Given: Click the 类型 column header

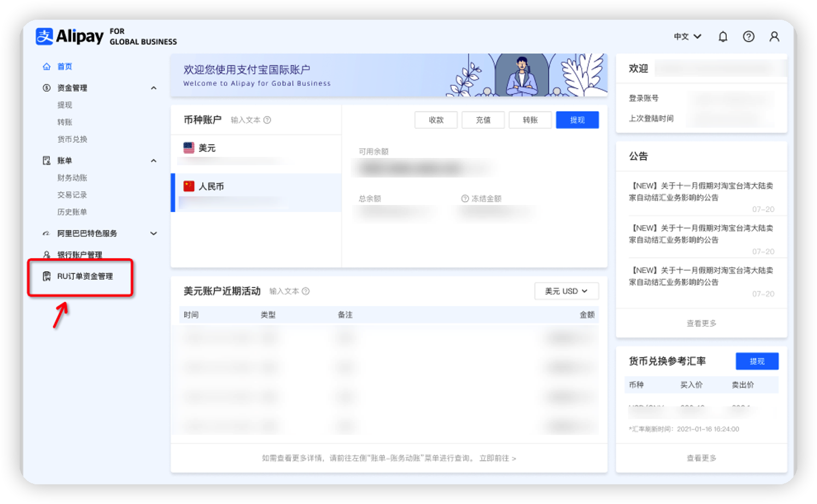Looking at the screenshot, I should 268,315.
